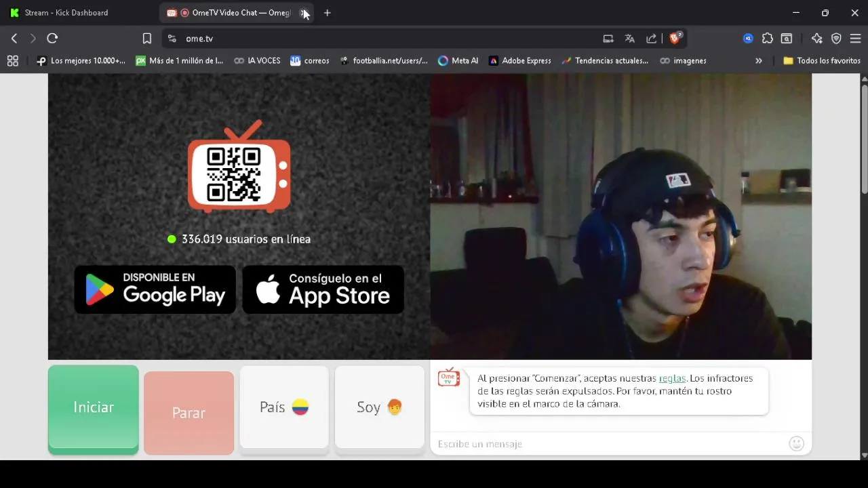Viewport: 868px width, 488px height.
Task: Open the Todos los favoritos folder
Action: (822, 61)
